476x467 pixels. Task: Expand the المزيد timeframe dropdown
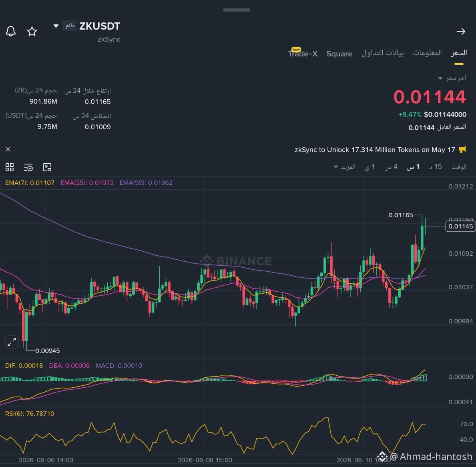(x=345, y=167)
